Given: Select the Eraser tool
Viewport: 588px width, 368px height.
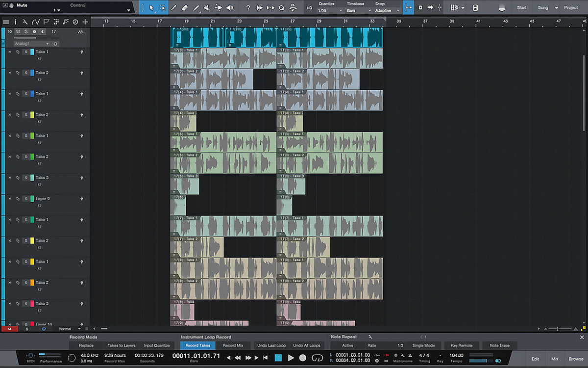Looking at the screenshot, I should click(x=185, y=8).
